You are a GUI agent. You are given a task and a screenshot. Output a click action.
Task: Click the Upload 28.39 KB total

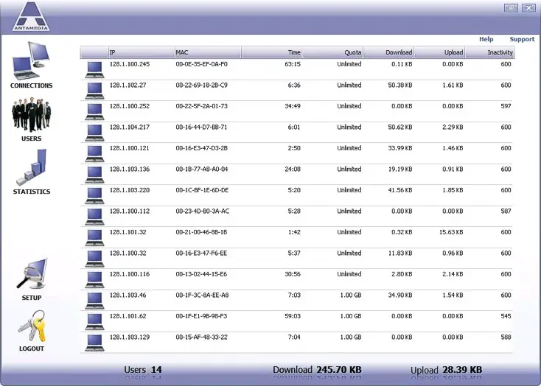point(446,370)
